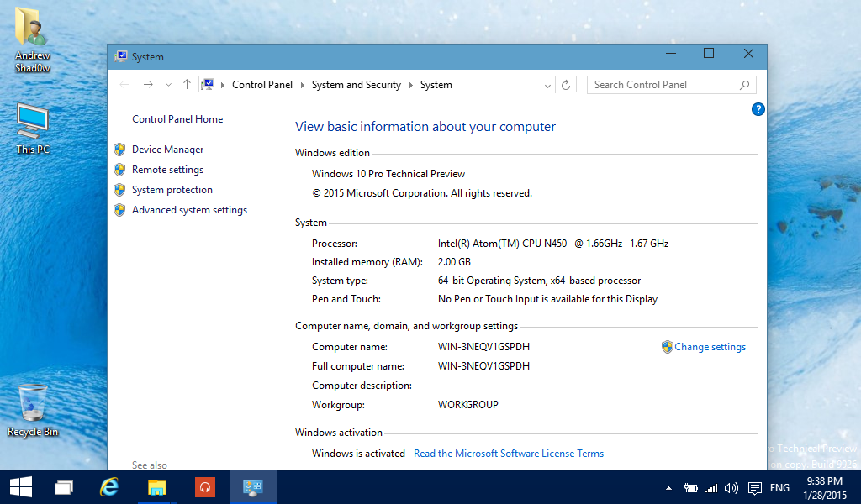
Task: Open the volume speaker tray icon
Action: 732,487
